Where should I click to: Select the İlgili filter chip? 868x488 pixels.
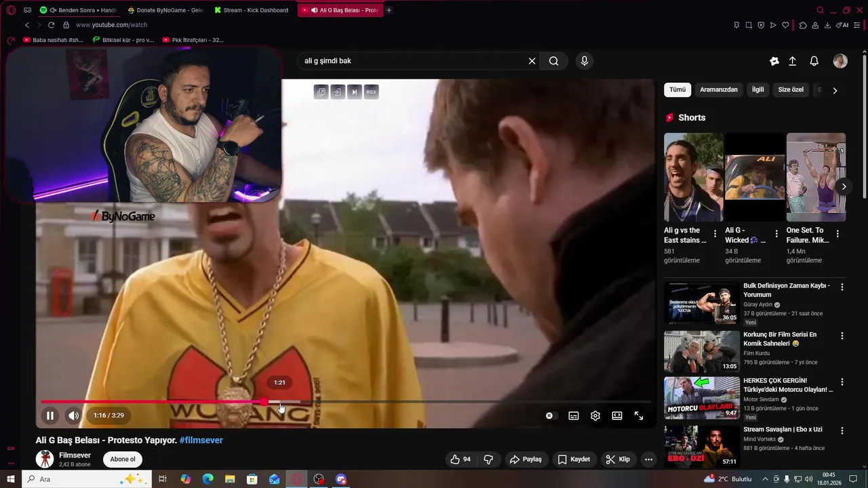pos(757,89)
